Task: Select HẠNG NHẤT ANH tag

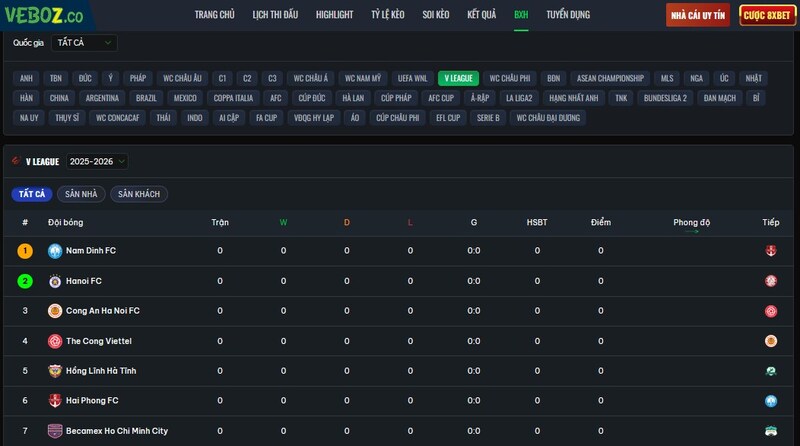Action: tap(573, 98)
